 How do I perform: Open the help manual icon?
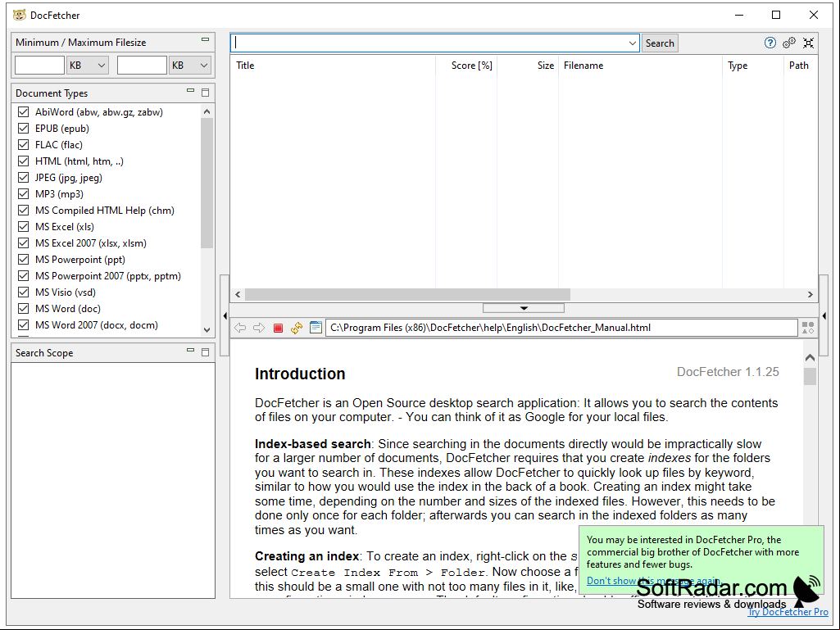(x=770, y=43)
